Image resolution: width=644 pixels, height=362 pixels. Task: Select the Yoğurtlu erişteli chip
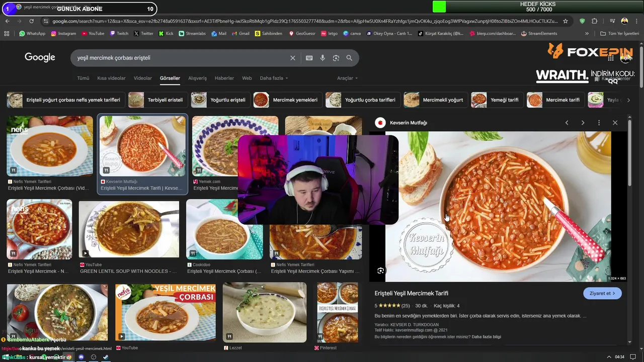[220, 100]
